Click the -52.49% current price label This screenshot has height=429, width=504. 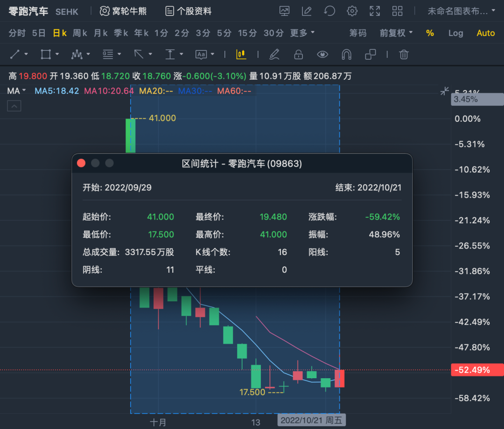(x=478, y=370)
